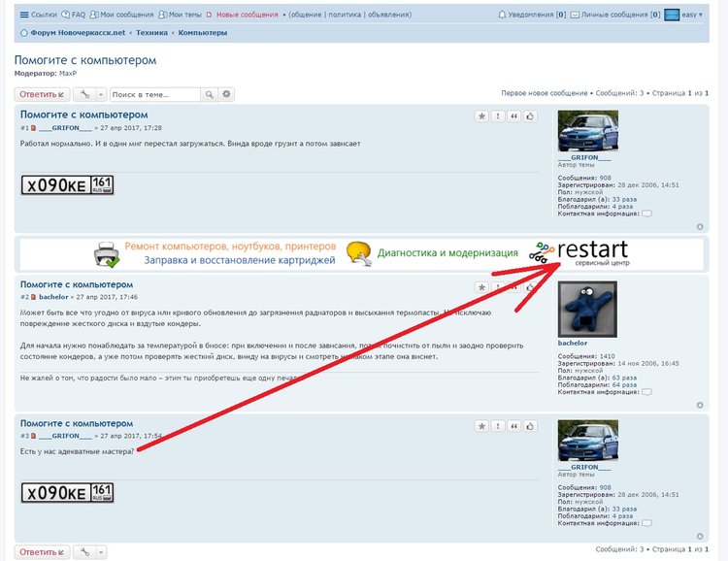Click the Поиск в теме search field

[x=154, y=94]
